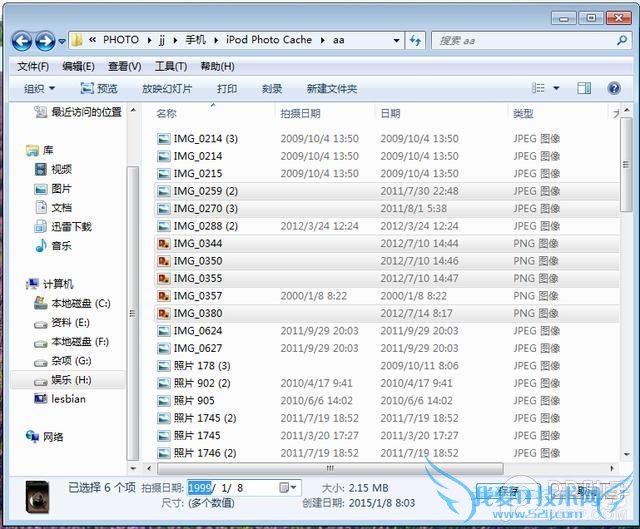Select 最近访问的位置 in navigation pane
Screen dimensions: 640x529
tap(78, 112)
